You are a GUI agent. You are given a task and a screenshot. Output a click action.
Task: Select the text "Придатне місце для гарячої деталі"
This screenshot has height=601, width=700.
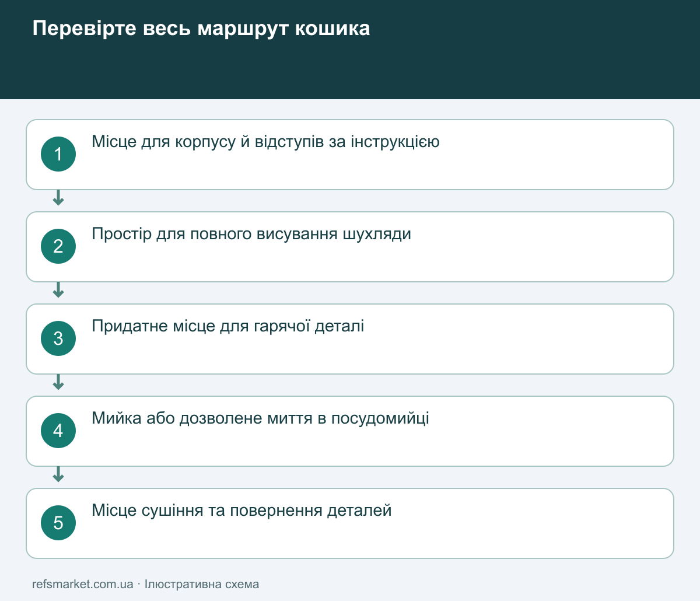[228, 326]
